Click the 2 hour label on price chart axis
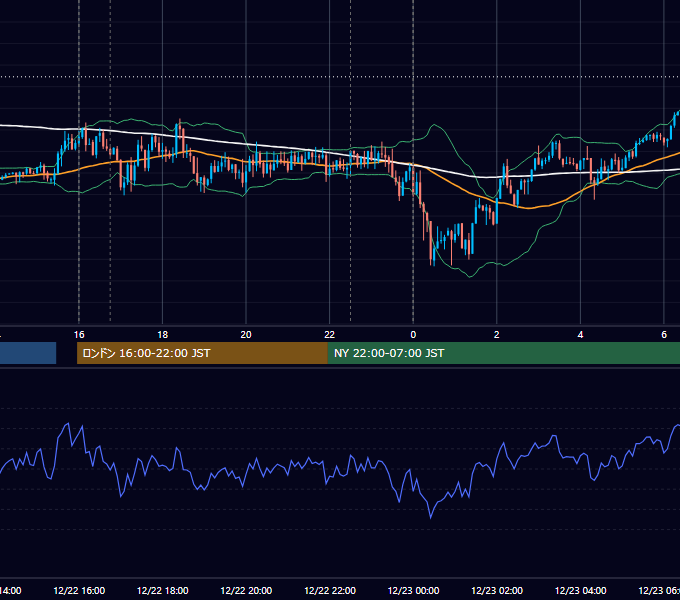This screenshot has height=600, width=680. tap(497, 335)
